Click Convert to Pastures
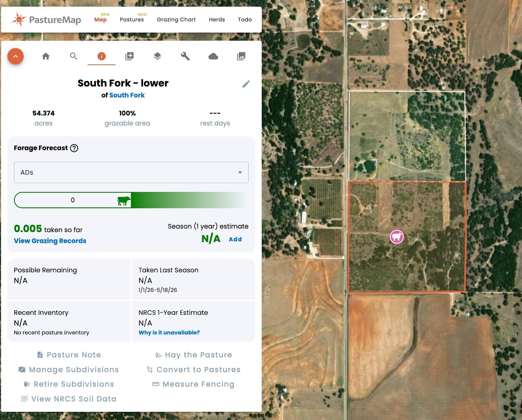 pyautogui.click(x=194, y=370)
